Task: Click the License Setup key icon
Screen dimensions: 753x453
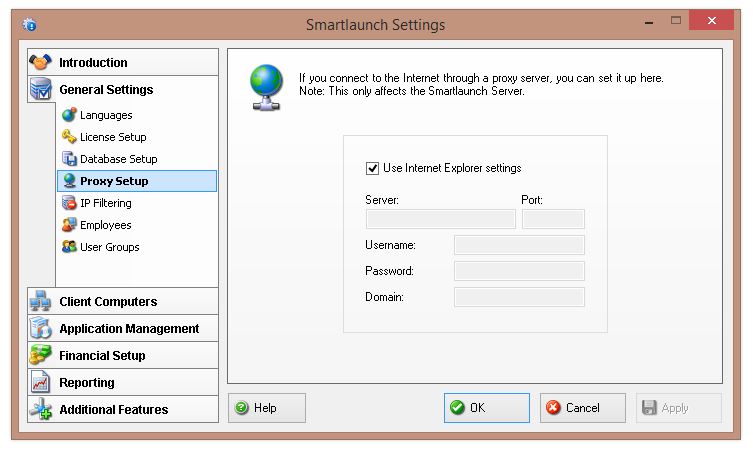Action: [x=69, y=137]
